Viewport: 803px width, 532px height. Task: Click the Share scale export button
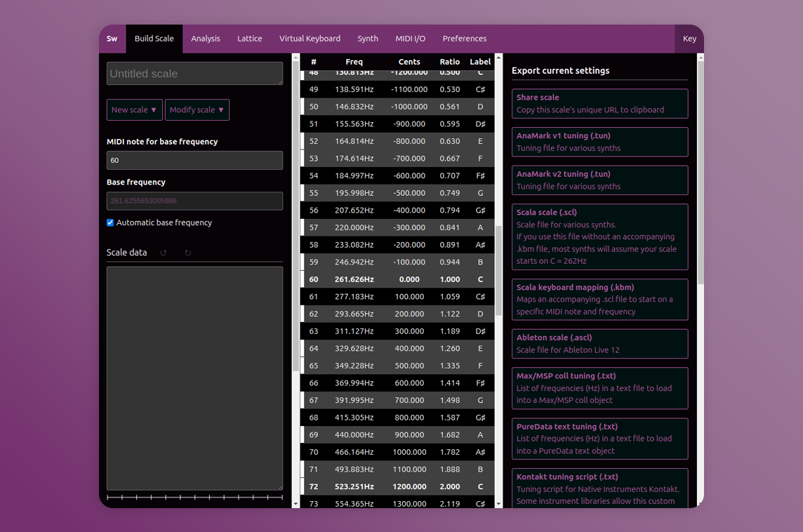pyautogui.click(x=599, y=104)
